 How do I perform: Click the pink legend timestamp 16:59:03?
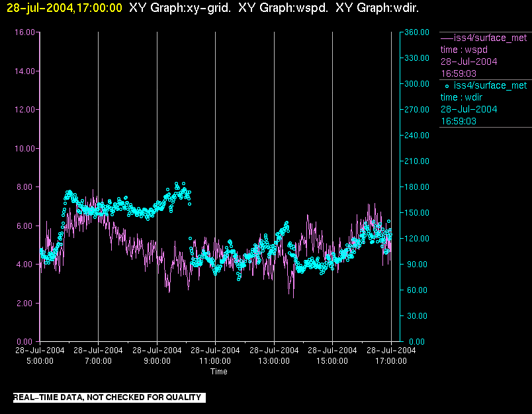459,73
